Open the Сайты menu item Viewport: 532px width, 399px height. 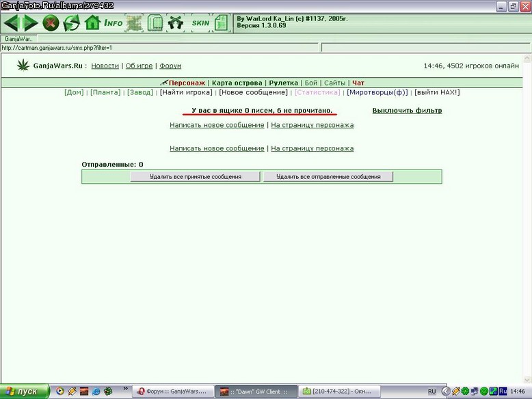point(334,83)
